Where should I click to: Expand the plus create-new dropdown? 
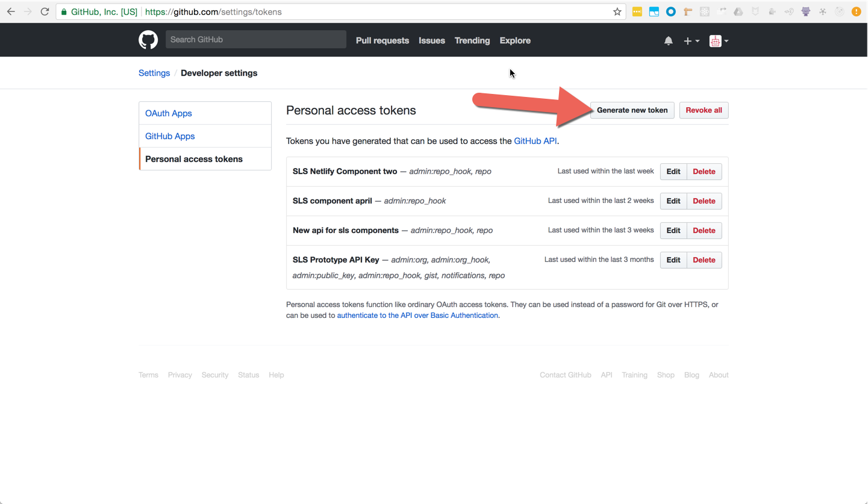tap(691, 41)
